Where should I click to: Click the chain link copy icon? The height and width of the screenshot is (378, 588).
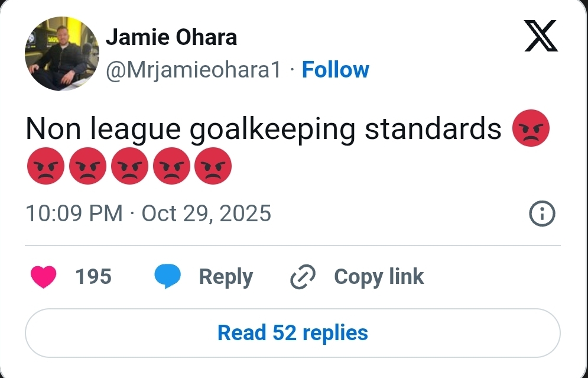coord(303,277)
